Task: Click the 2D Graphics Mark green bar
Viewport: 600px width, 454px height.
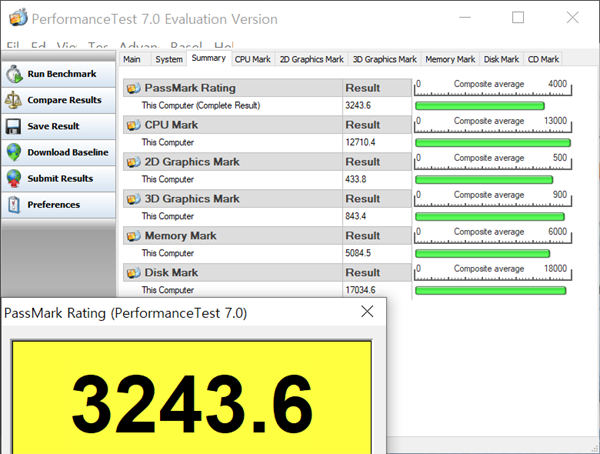Action: tap(484, 180)
